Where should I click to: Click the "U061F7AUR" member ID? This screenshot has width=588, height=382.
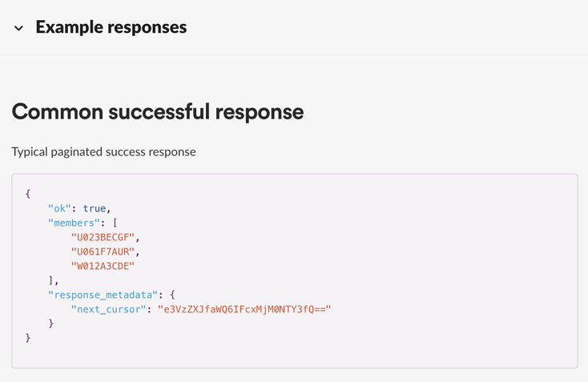click(103, 251)
